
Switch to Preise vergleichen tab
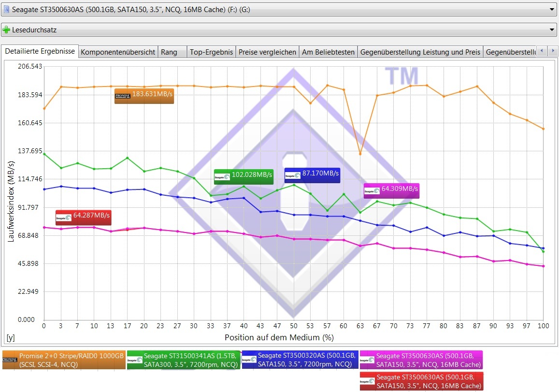coord(267,52)
